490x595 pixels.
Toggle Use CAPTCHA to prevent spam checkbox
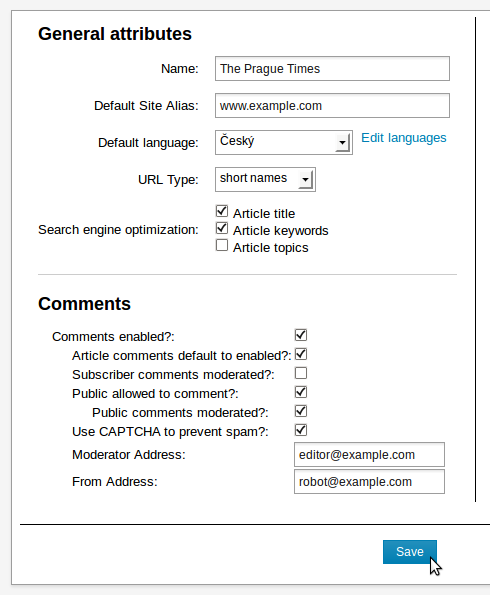coord(301,430)
